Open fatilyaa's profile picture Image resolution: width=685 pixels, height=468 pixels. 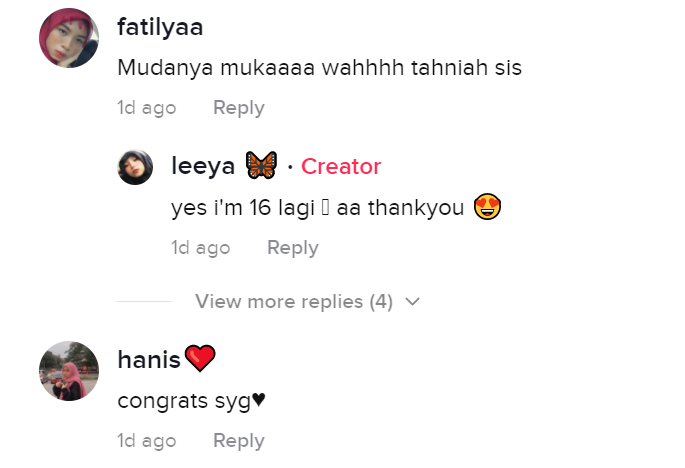(x=68, y=39)
